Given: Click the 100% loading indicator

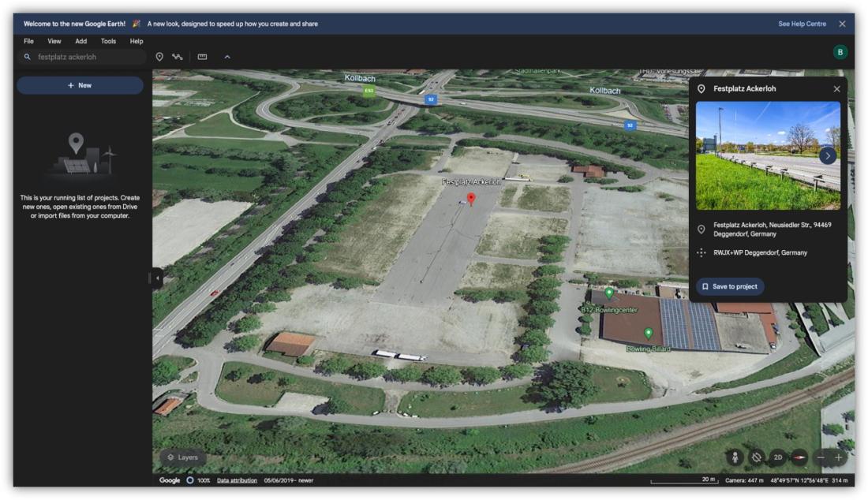Looking at the screenshot, I should tap(198, 480).
